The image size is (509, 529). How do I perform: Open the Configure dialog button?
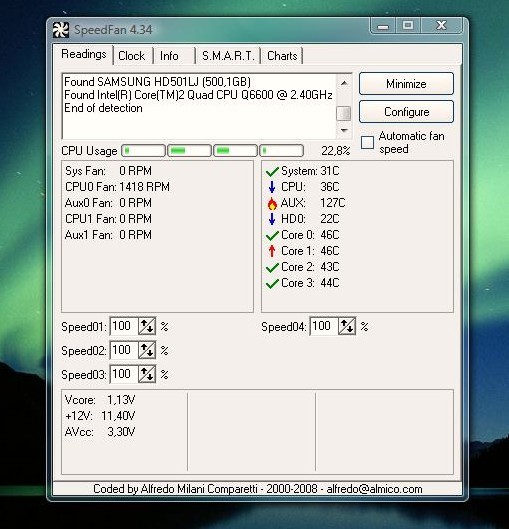click(x=406, y=112)
